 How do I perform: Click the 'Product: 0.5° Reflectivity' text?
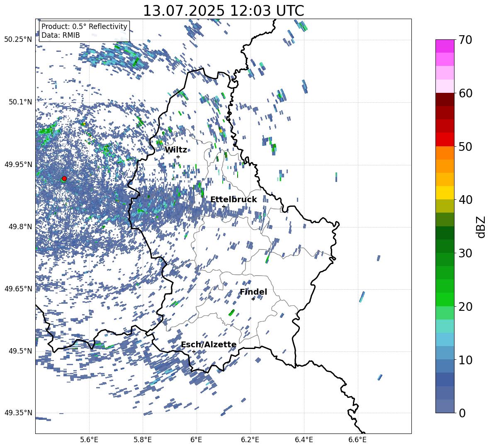[84, 27]
